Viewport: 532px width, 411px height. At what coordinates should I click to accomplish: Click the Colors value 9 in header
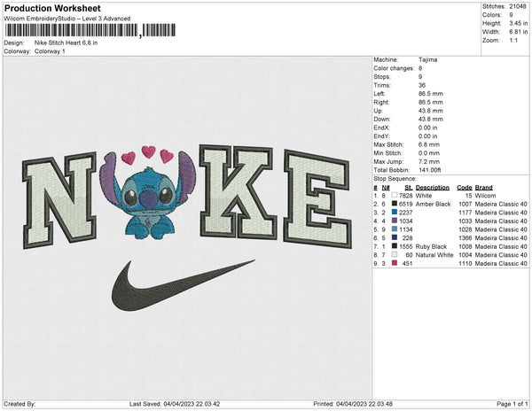(x=511, y=15)
